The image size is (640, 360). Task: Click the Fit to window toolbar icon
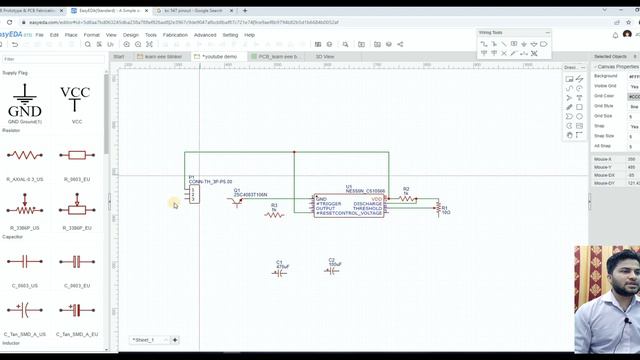(149, 44)
